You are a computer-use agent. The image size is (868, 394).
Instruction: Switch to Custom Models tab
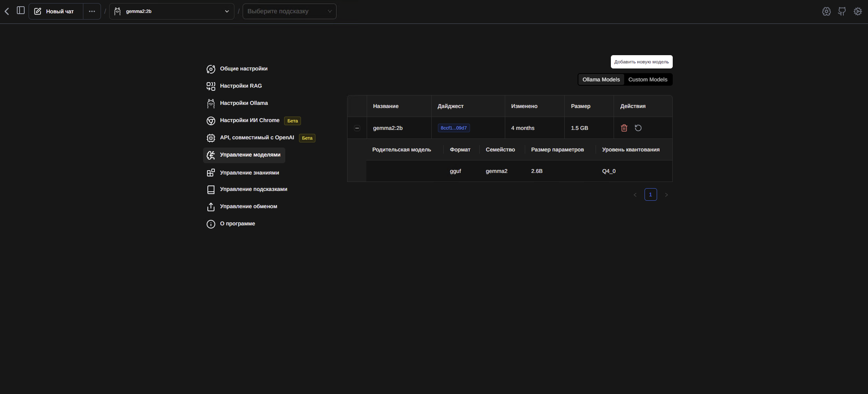pos(648,79)
